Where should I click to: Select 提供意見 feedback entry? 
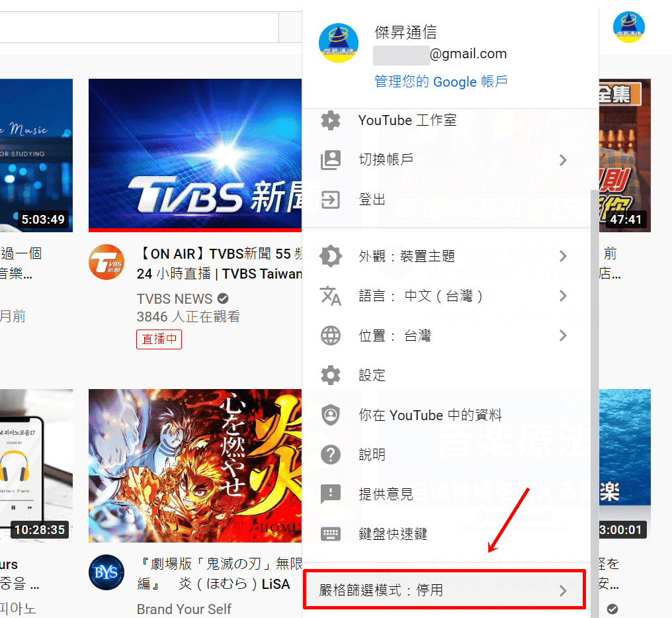446,494
